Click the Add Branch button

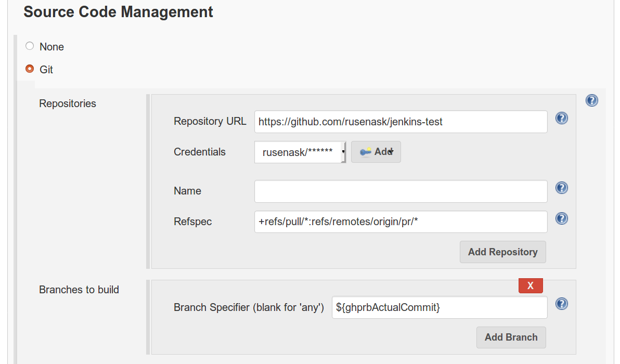(x=511, y=337)
